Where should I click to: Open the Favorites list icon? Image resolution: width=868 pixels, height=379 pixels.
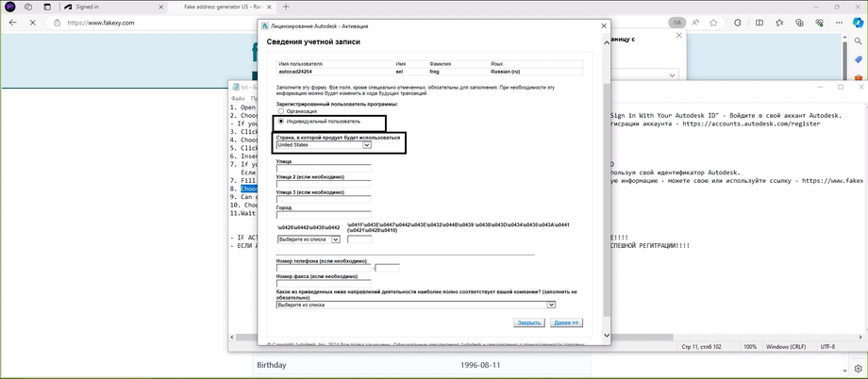779,23
